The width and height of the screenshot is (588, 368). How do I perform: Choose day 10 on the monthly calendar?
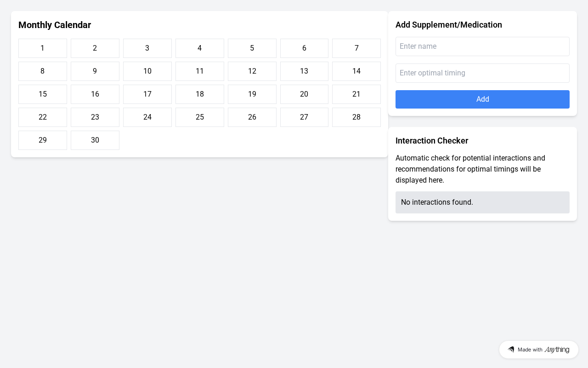[147, 71]
